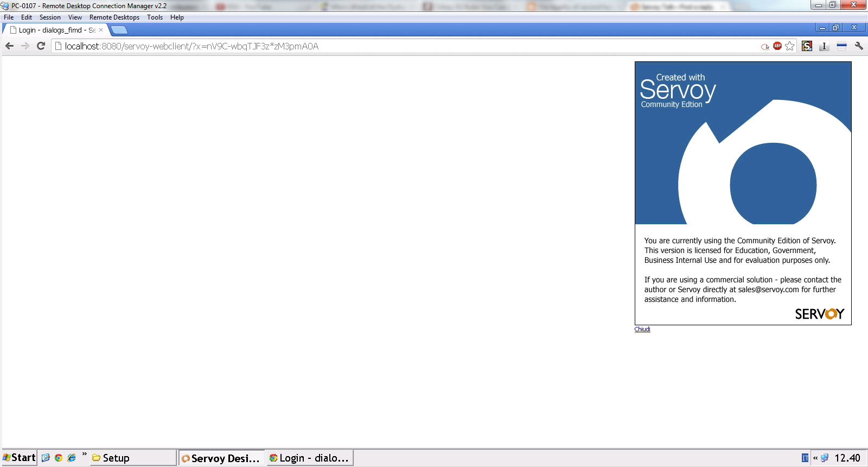Open the File menu
The height and width of the screenshot is (467, 868).
tap(9, 17)
